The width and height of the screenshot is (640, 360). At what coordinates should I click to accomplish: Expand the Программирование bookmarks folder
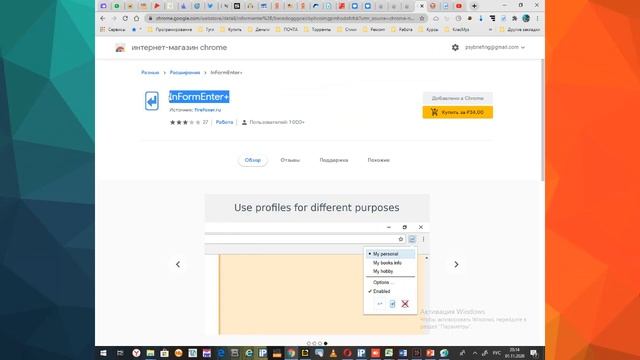(169, 30)
